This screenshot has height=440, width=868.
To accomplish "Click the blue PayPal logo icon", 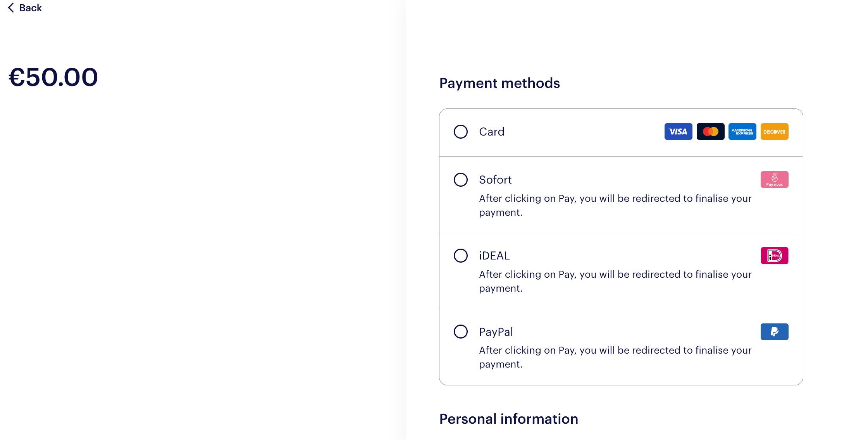I will pos(774,332).
